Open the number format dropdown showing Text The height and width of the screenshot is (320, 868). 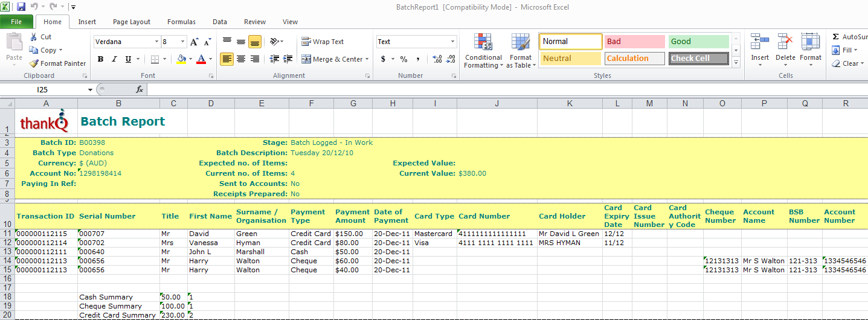[x=452, y=42]
